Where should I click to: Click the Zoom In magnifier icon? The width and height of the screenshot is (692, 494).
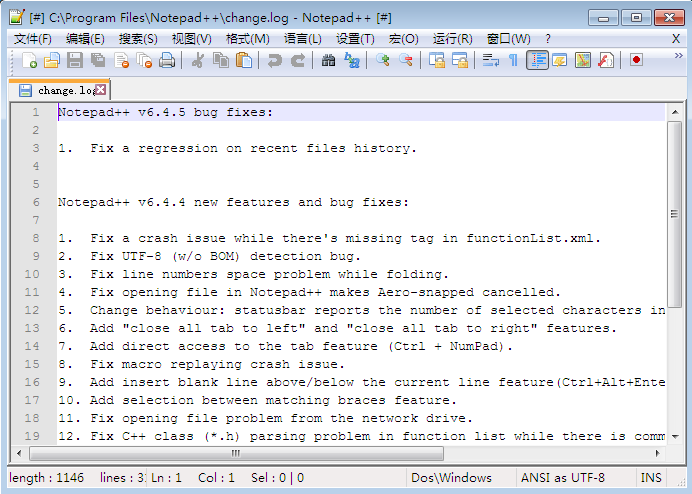click(x=383, y=60)
